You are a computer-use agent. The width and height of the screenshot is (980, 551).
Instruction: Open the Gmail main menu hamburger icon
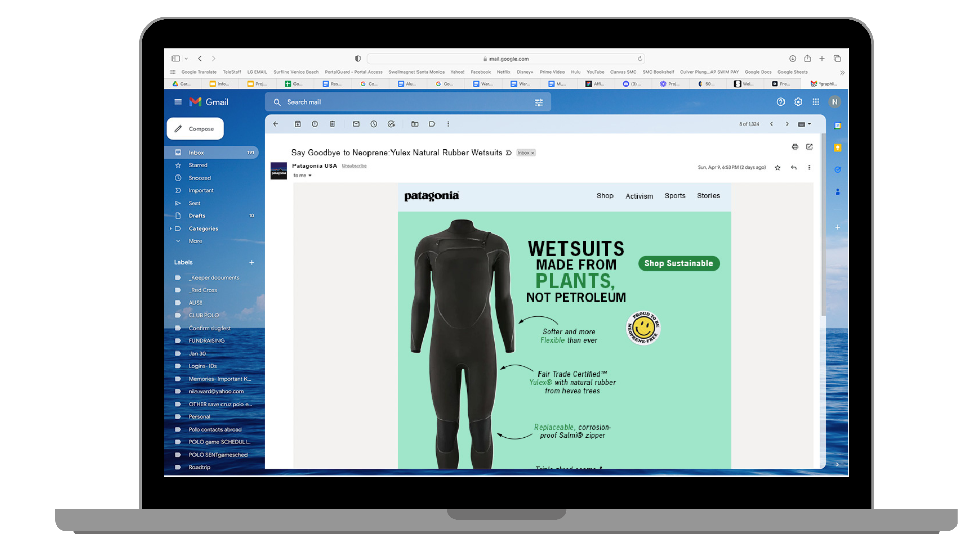pos(178,102)
